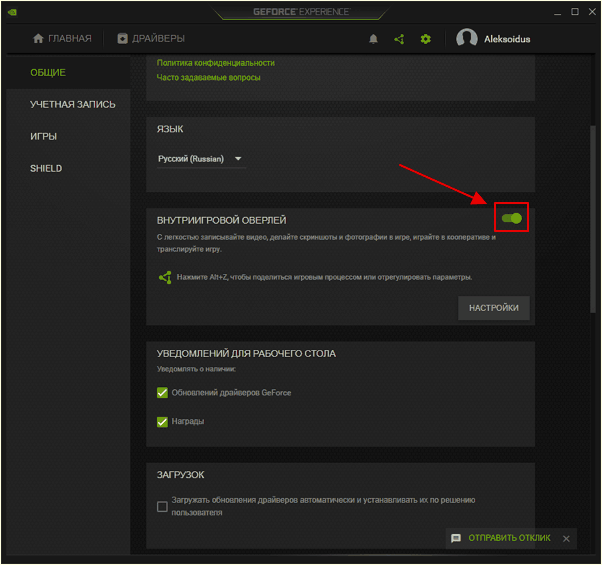Maximize the GeForce Experience window

(575, 12)
